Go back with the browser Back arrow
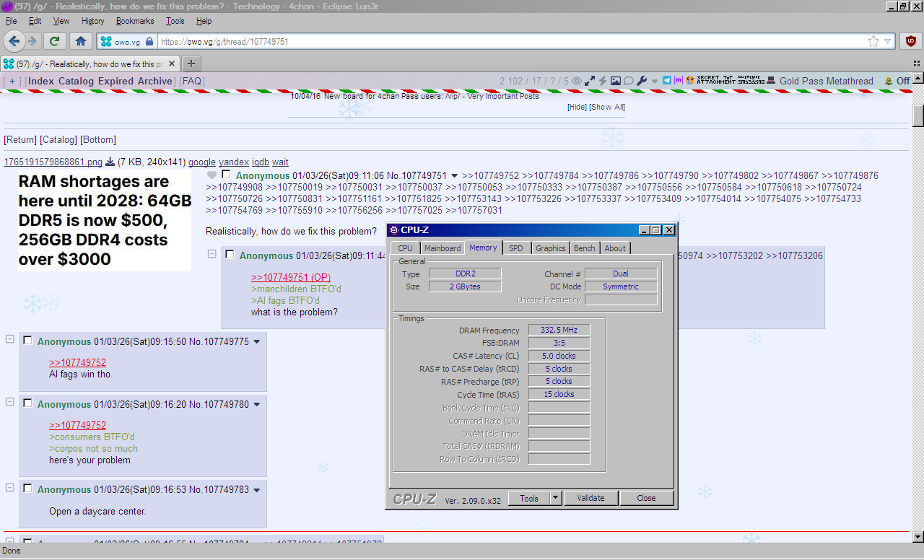924x560 pixels. pyautogui.click(x=14, y=41)
